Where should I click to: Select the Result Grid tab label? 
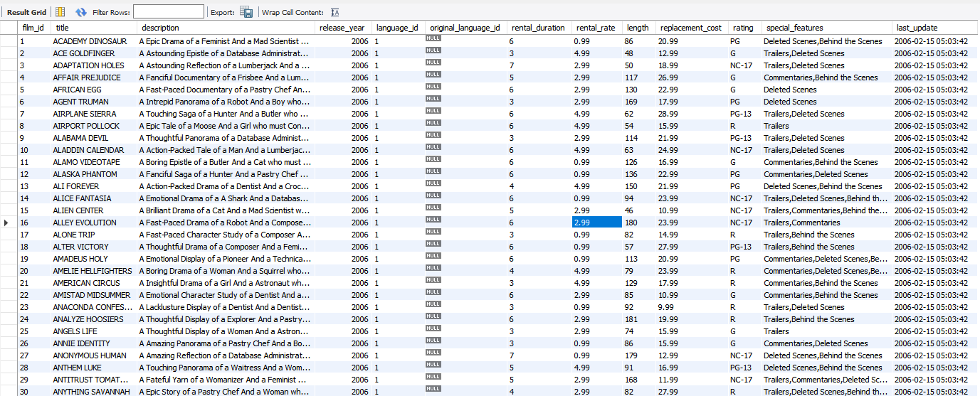click(x=26, y=12)
